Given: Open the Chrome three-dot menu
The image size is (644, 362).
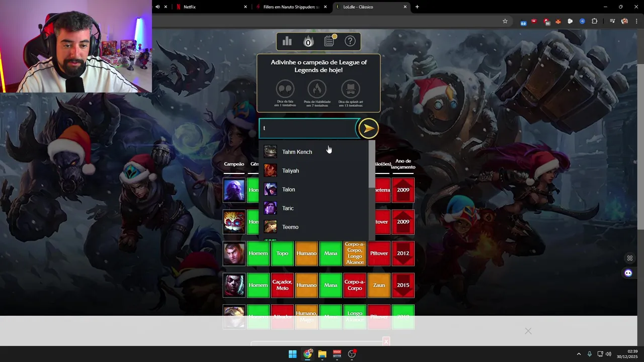Looking at the screenshot, I should (637, 21).
